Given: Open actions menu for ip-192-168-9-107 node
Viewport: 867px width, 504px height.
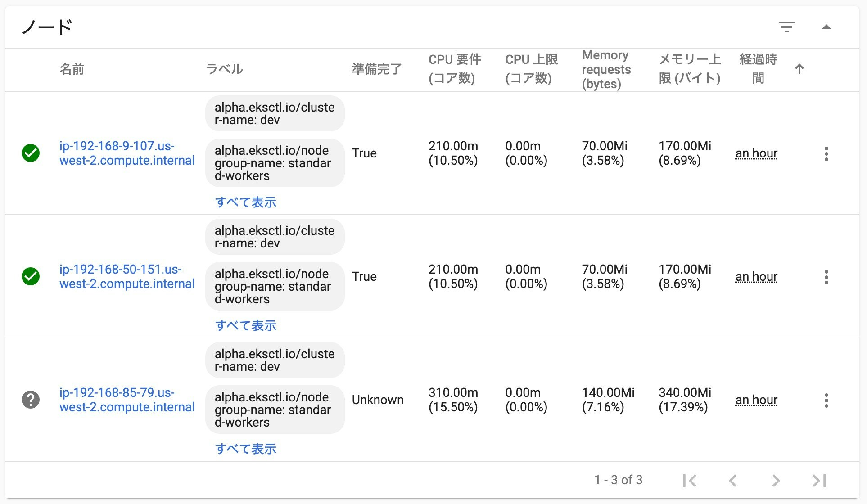Looking at the screenshot, I should [827, 153].
